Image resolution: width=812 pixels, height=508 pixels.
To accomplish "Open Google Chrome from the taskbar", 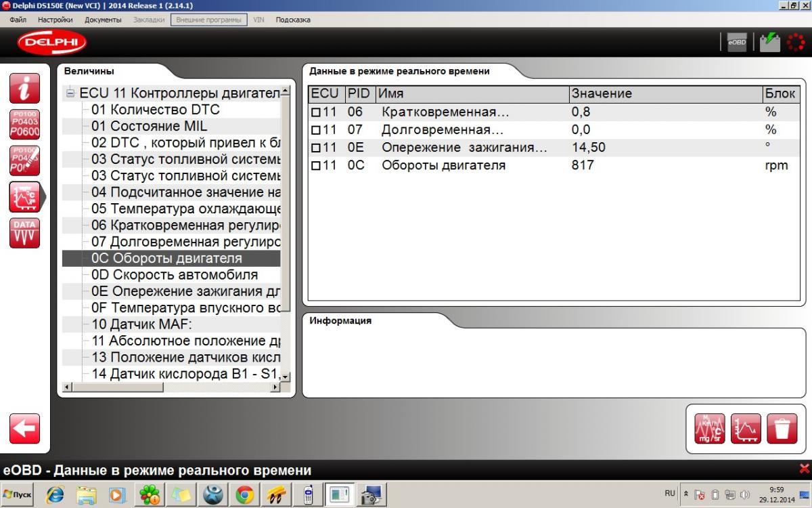I will pyautogui.click(x=245, y=496).
